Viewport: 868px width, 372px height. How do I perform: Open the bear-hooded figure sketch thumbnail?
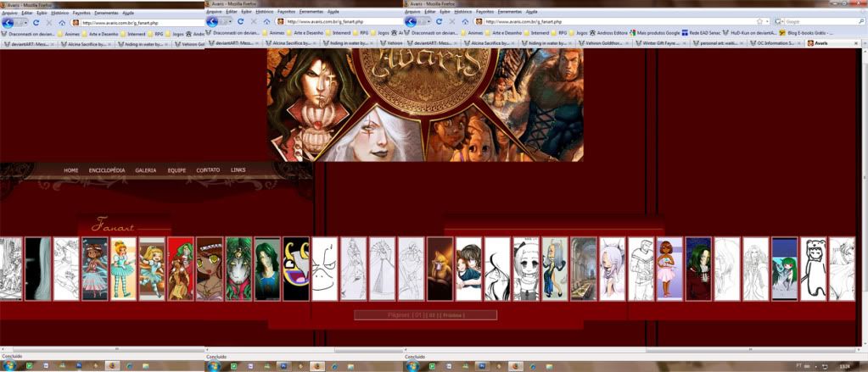coord(813,269)
